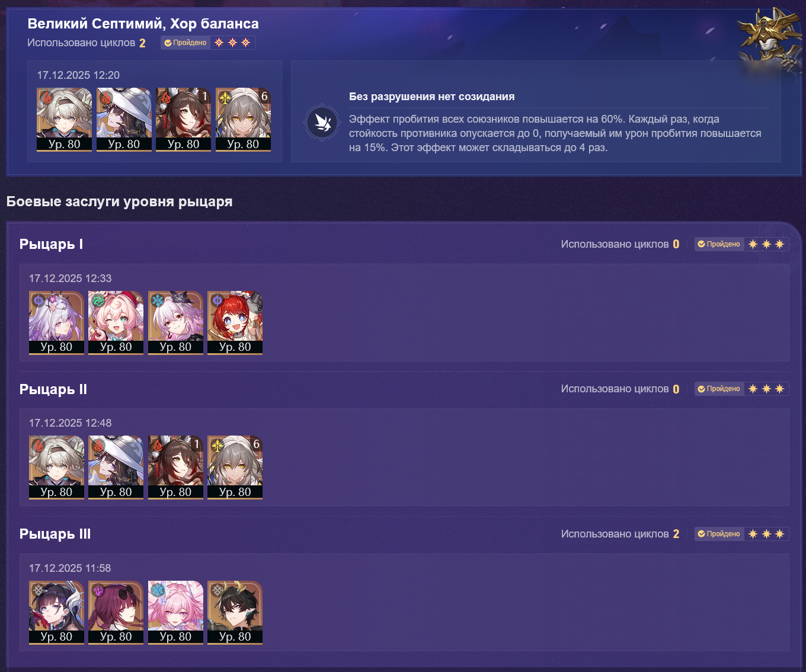Click the Пройдено badge beside Великий Септимий cycles
The image size is (806, 672).
tap(185, 43)
